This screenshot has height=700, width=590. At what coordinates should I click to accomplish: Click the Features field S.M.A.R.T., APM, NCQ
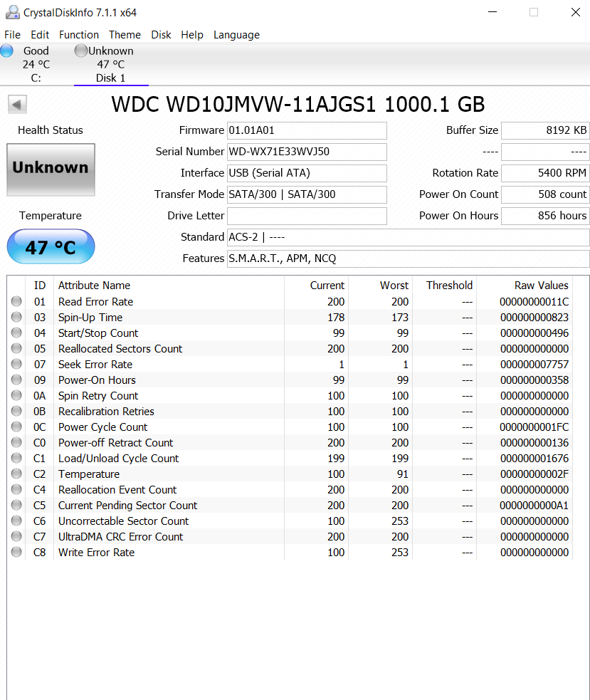tap(409, 258)
